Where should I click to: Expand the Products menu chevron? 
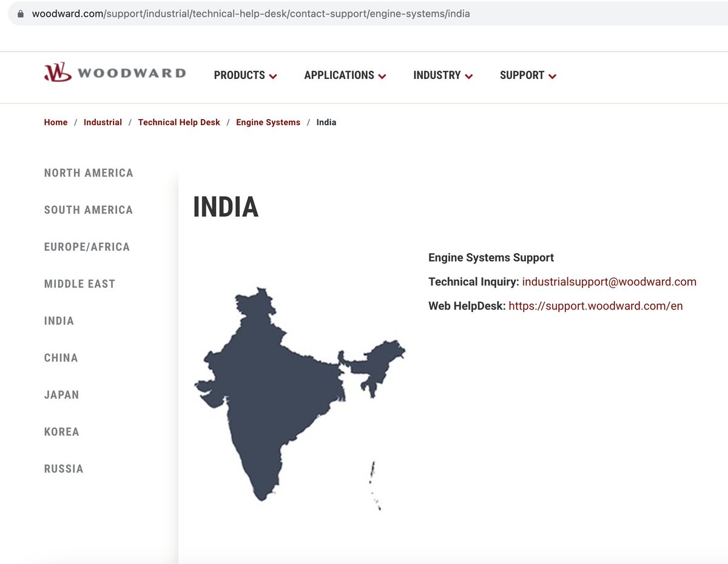point(273,76)
